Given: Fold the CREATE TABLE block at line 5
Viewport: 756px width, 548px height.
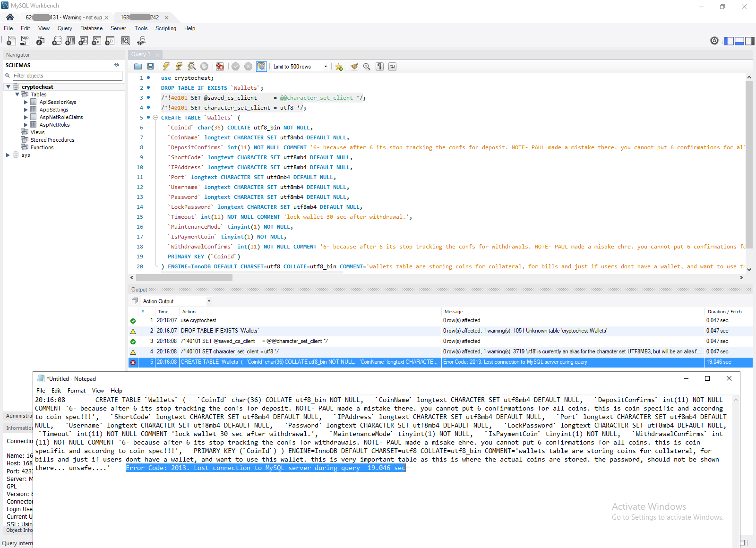Looking at the screenshot, I should point(155,118).
